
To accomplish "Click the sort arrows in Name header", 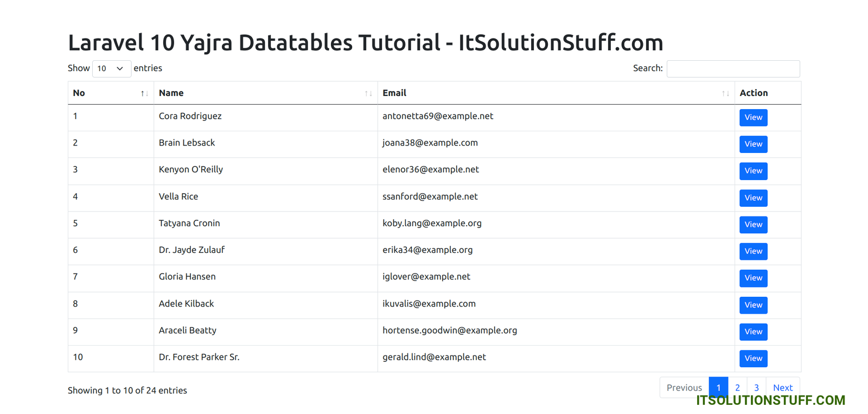I will [368, 93].
